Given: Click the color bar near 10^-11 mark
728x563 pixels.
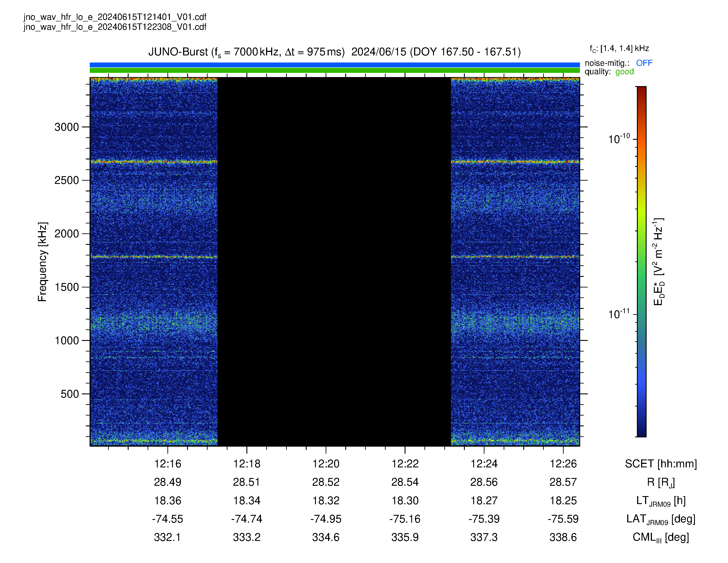Looking at the screenshot, I should 642,314.
